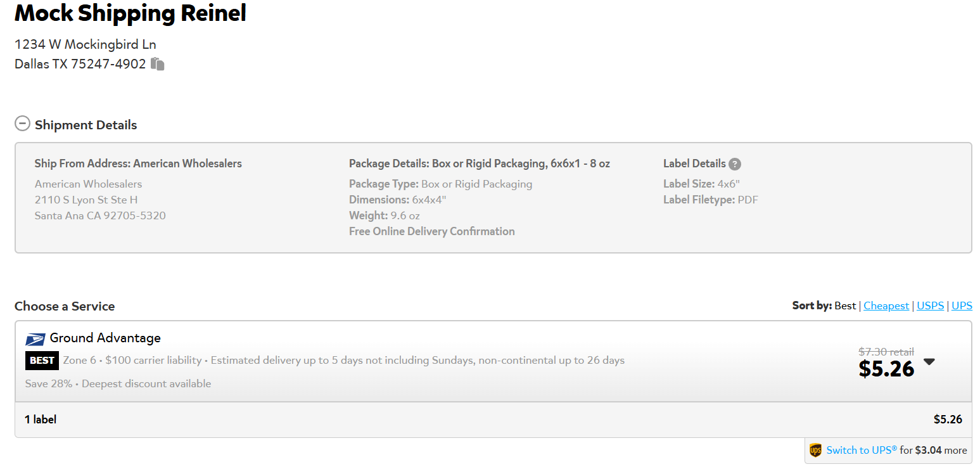The width and height of the screenshot is (980, 469).
Task: Copy the recipient address with clipboard icon
Action: [158, 64]
